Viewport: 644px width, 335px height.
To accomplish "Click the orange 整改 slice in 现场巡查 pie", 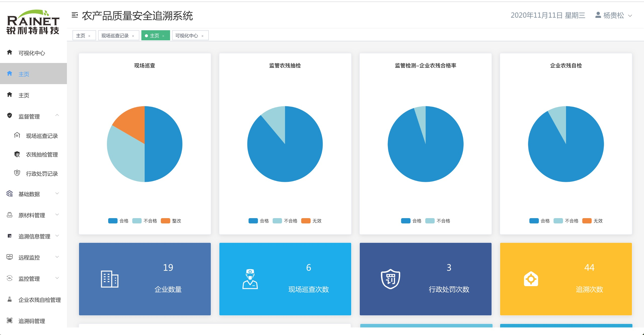I will point(132,122).
